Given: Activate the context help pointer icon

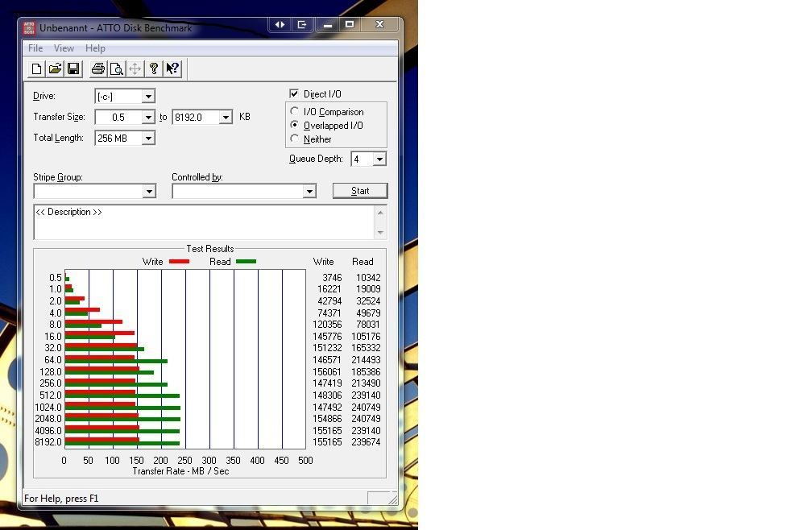Looking at the screenshot, I should pos(172,68).
